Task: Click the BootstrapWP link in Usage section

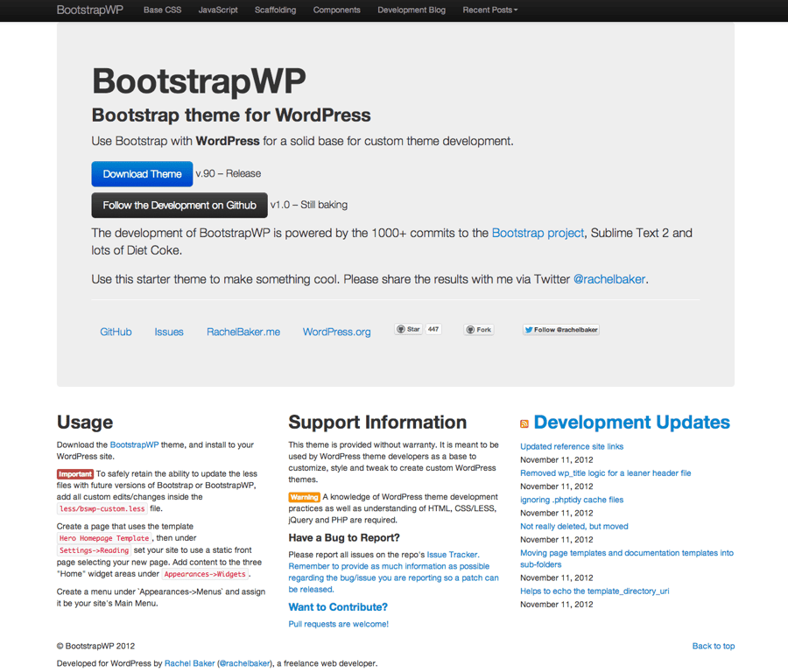Action: pos(134,445)
